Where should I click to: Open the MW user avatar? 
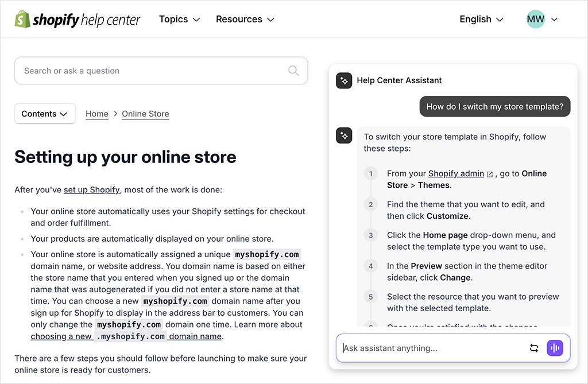tap(536, 19)
